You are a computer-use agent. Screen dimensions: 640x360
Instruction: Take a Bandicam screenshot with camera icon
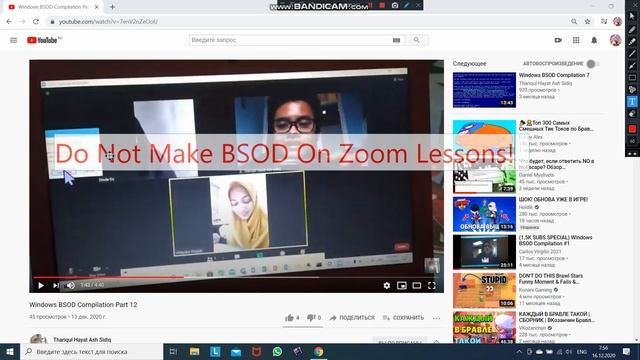pos(395,5)
